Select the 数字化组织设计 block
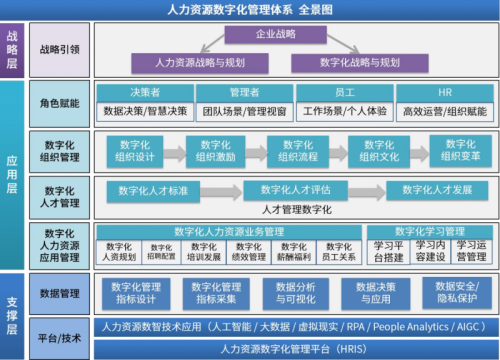500x360 pixels. click(135, 151)
